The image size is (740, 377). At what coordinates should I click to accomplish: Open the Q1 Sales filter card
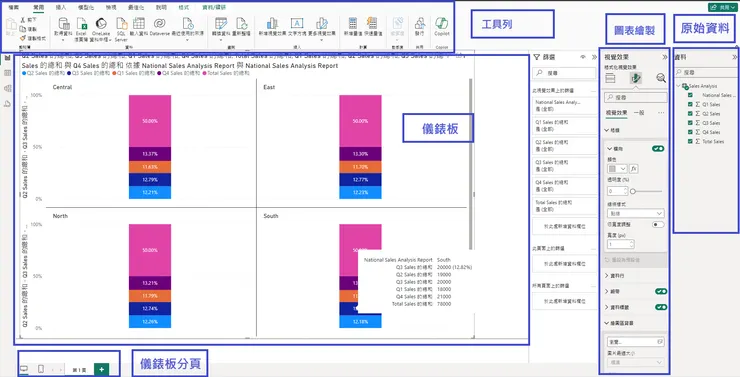click(x=564, y=125)
